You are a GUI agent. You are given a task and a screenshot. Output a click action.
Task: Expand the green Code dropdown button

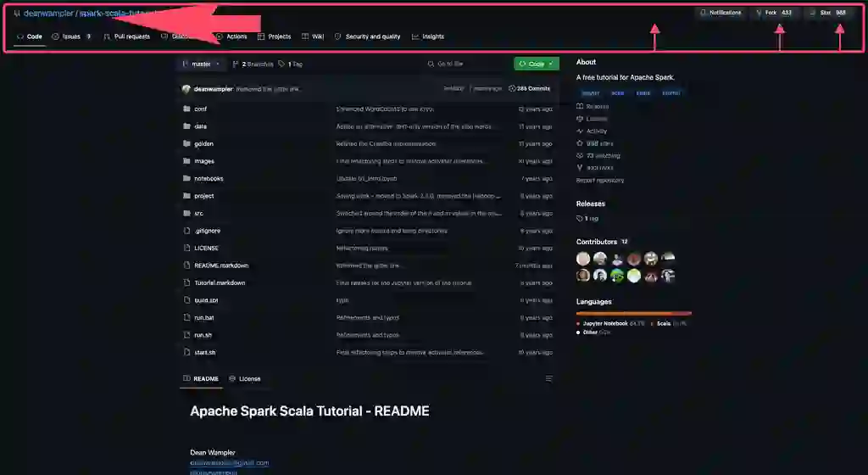point(537,64)
